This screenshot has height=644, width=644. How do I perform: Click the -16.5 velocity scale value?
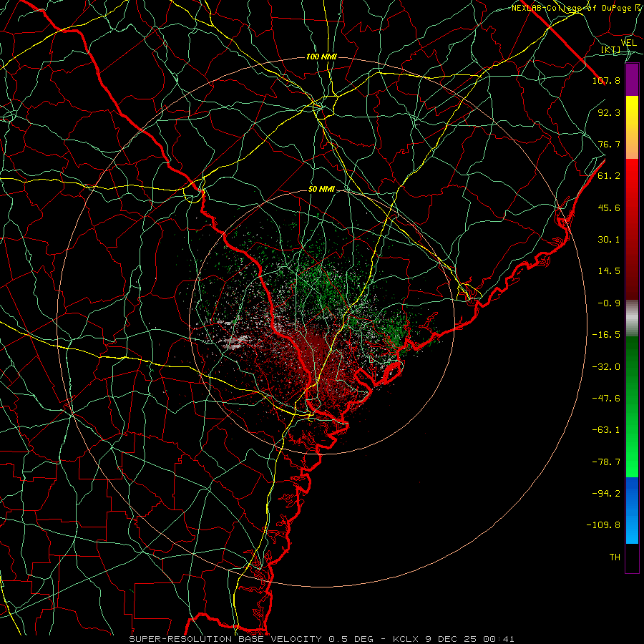[606, 335]
